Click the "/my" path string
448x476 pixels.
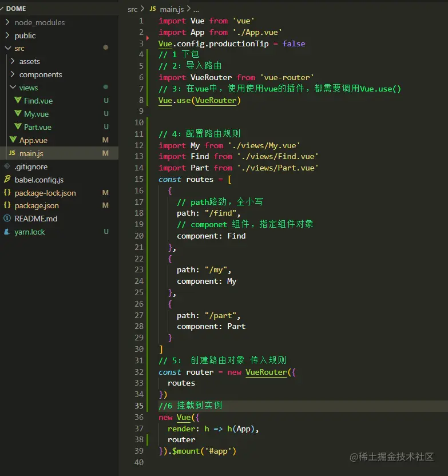pyautogui.click(x=216, y=270)
